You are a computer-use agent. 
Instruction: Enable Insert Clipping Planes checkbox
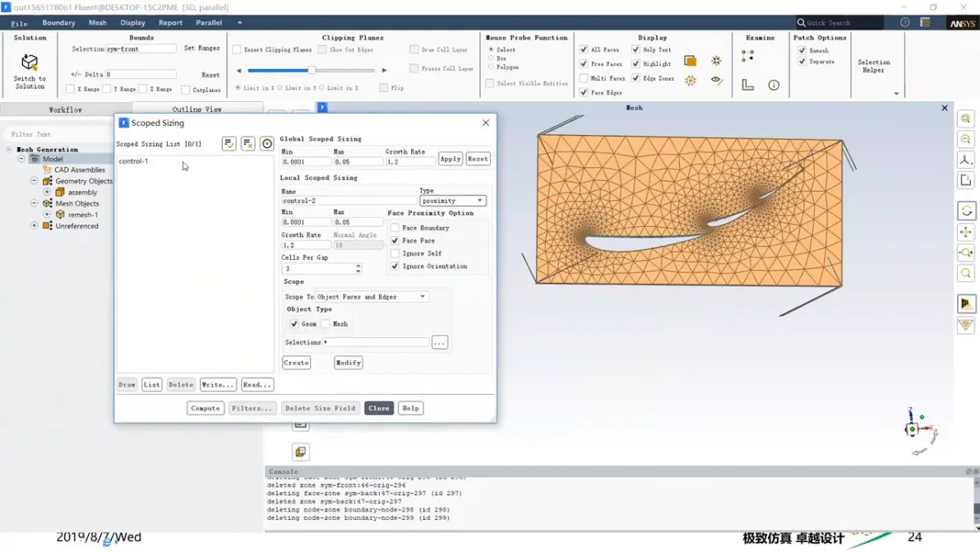[x=237, y=49]
